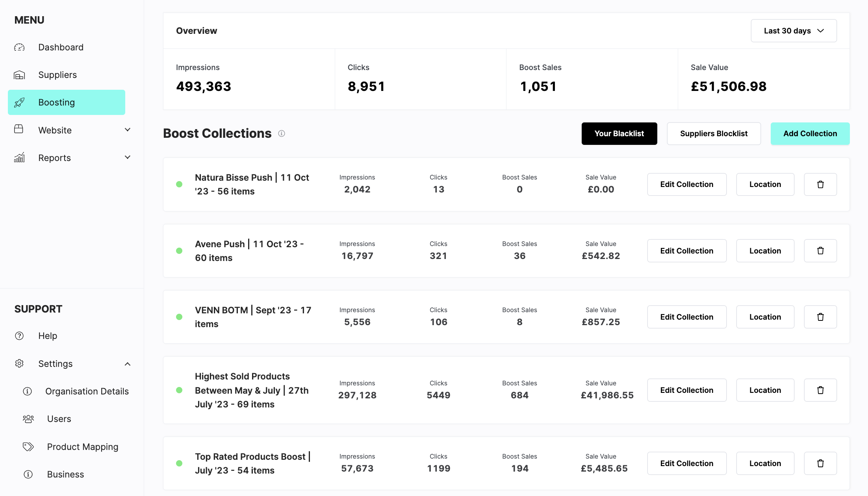Viewport: 868px width, 496px height.
Task: Click the Product Mapping tag icon
Action: click(x=28, y=447)
